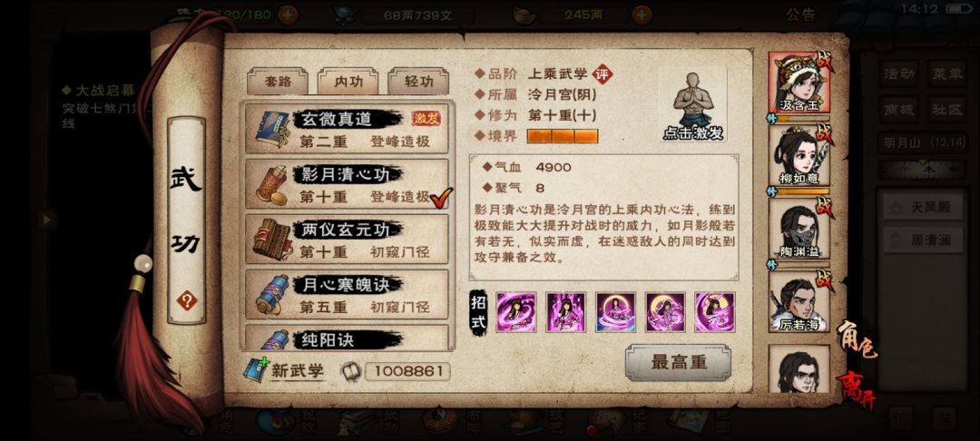Viewport: 980px width, 441px height.
Task: Select the 影月清心功 checked skill entry
Action: [x=347, y=183]
